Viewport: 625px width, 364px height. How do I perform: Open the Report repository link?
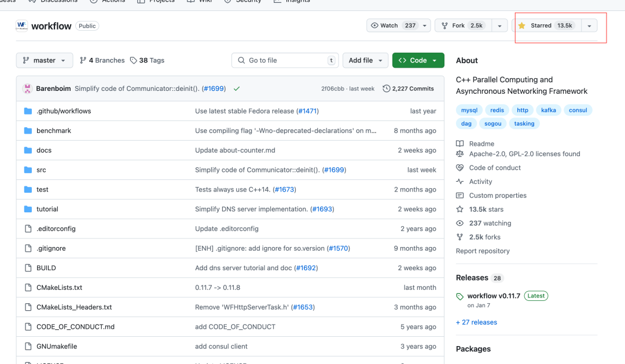coord(483,251)
